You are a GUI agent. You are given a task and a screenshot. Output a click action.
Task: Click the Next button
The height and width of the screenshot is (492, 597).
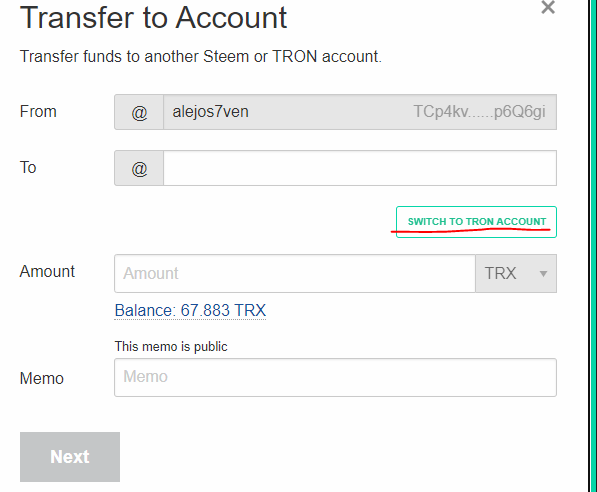pyautogui.click(x=70, y=457)
